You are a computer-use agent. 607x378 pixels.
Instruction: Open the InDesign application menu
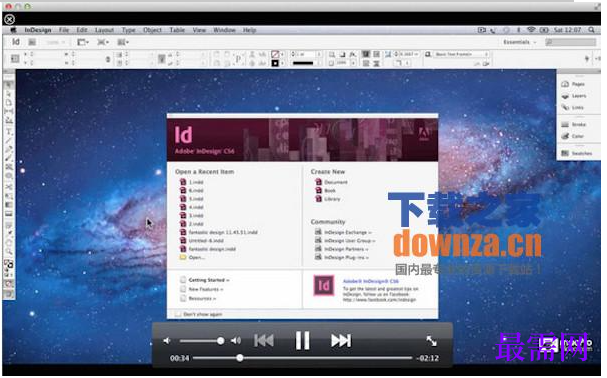38,30
